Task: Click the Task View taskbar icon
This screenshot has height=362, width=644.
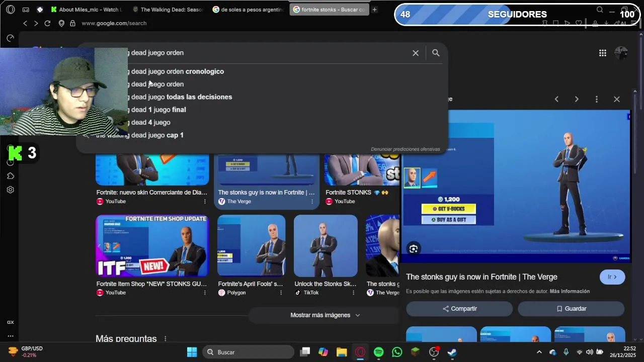Action: pyautogui.click(x=305, y=352)
